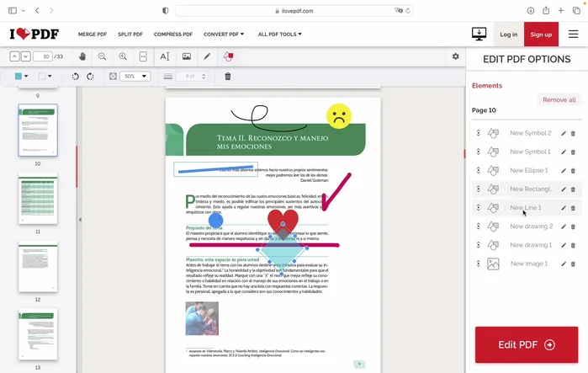Screen dimensions: 588x373
Task: Open page 13 thumbnail
Action: point(38,334)
